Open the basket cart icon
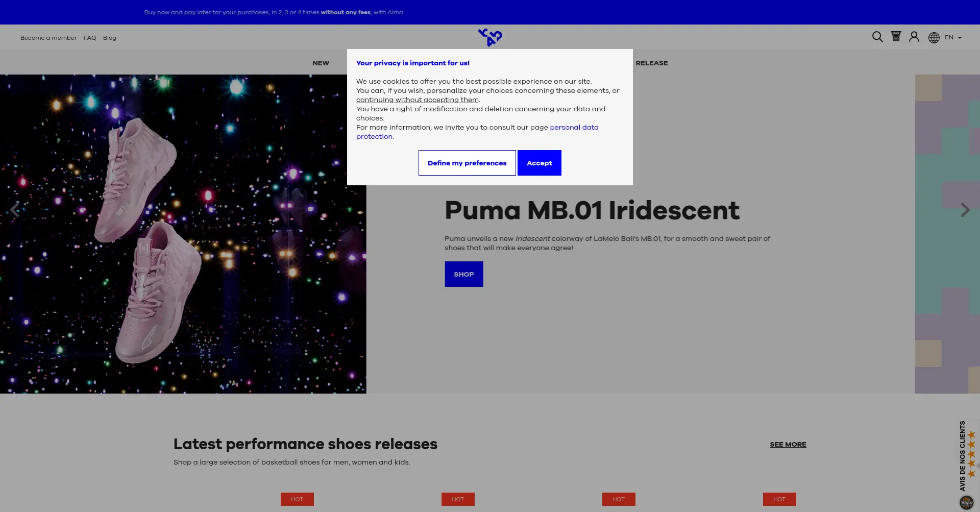980x512 pixels. tap(896, 36)
